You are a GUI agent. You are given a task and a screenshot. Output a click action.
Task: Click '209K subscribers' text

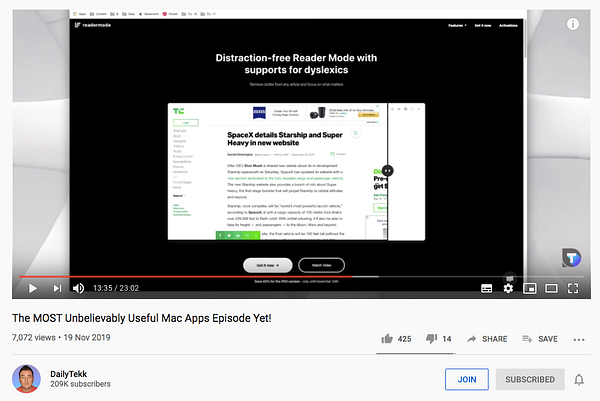(80, 384)
